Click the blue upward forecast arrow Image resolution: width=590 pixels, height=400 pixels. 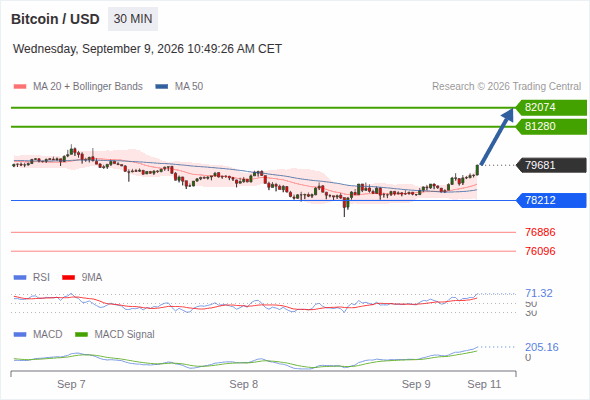(497, 136)
